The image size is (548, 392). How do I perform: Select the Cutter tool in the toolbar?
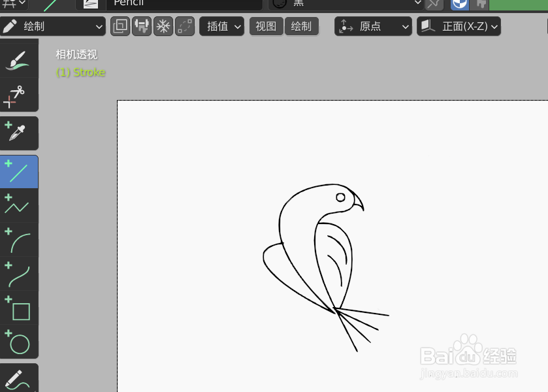(19, 96)
